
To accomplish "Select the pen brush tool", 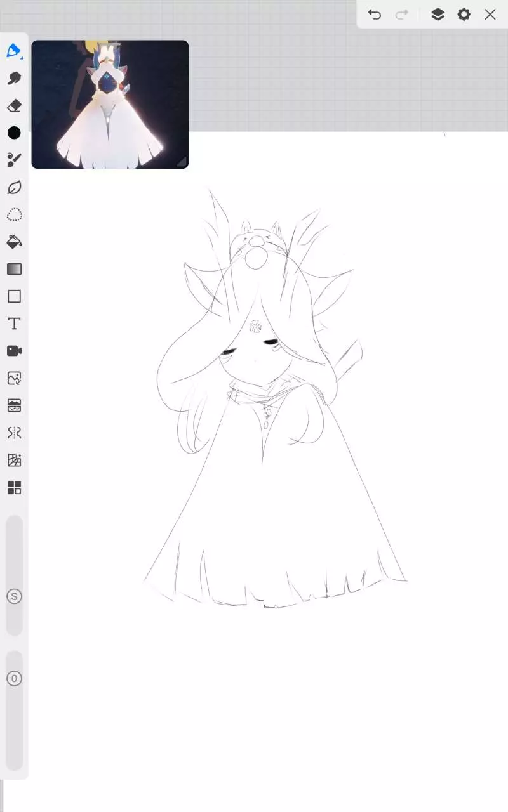I will (x=14, y=51).
